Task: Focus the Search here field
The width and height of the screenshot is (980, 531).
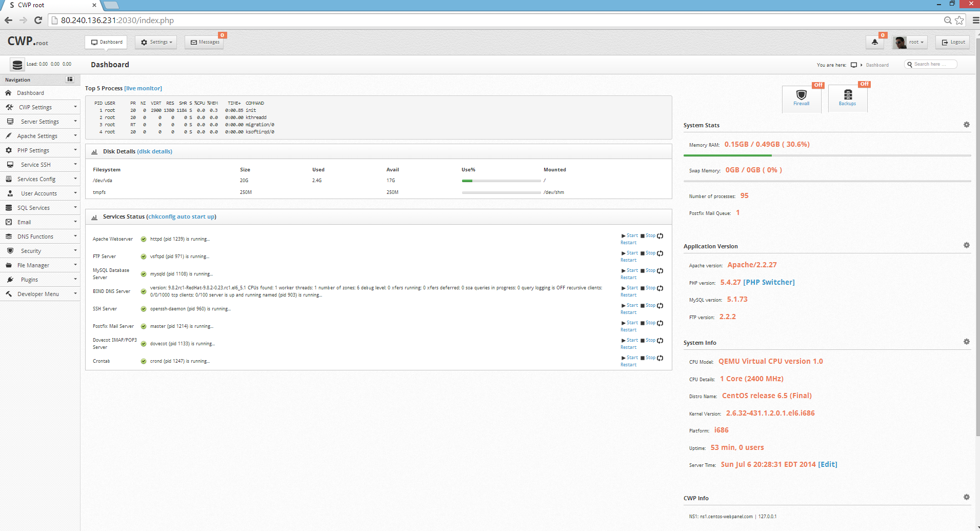Action: (x=931, y=64)
